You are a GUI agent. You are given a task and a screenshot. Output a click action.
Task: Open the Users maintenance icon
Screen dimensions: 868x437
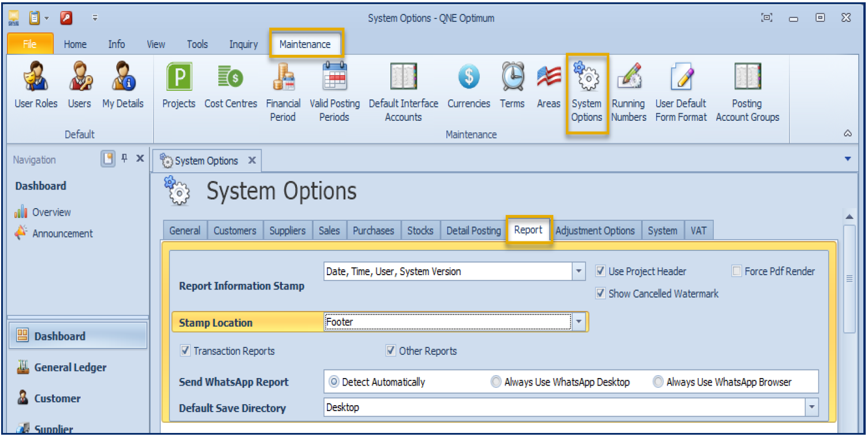point(79,86)
